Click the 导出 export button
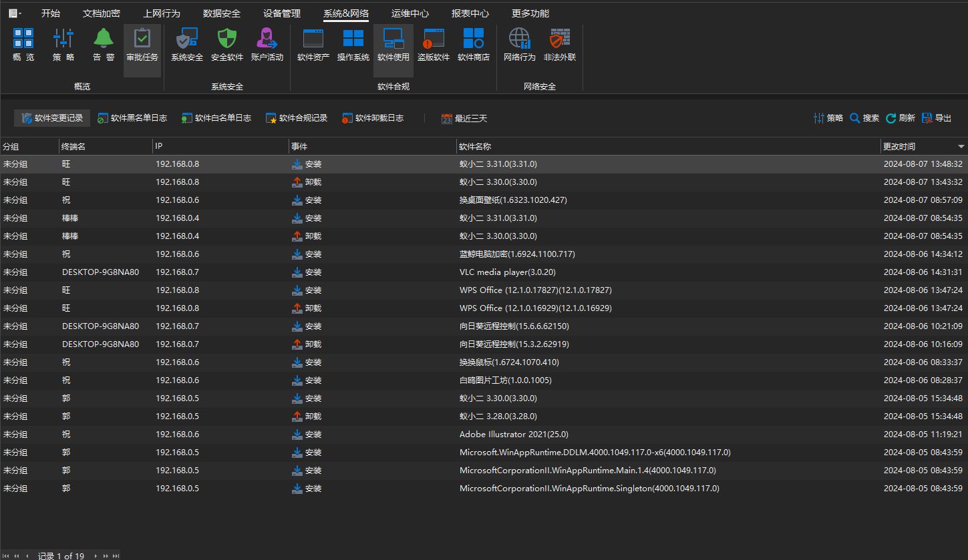The width and height of the screenshot is (968, 560). coord(937,118)
